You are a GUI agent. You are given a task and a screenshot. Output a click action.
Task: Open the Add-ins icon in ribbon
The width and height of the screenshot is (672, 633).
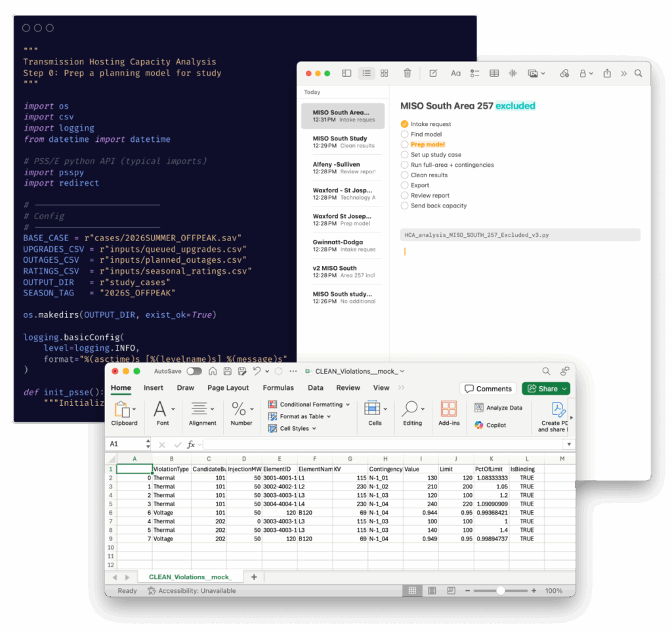[449, 414]
